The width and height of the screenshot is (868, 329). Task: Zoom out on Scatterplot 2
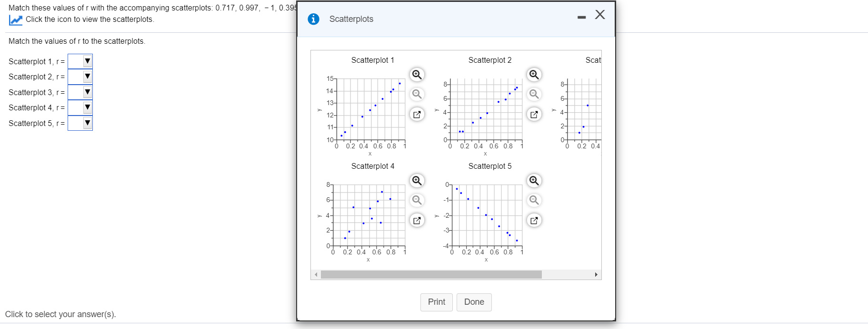[x=534, y=94]
